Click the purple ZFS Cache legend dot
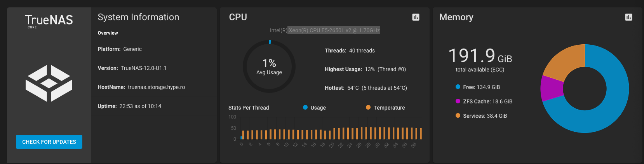Image resolution: width=644 pixels, height=164 pixels. click(458, 101)
